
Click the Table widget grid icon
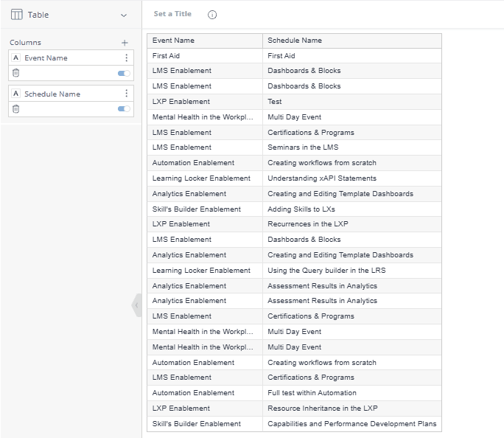pos(16,15)
